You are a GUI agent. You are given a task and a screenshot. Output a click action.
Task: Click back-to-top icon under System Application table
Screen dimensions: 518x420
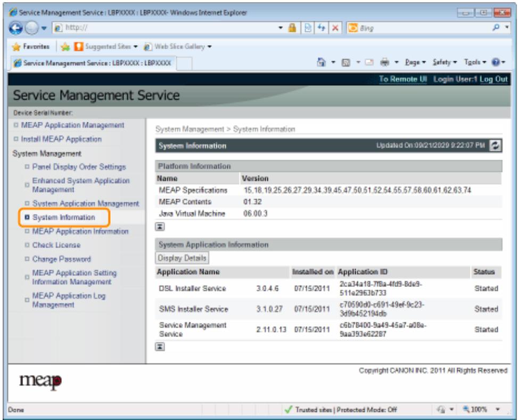(x=160, y=347)
